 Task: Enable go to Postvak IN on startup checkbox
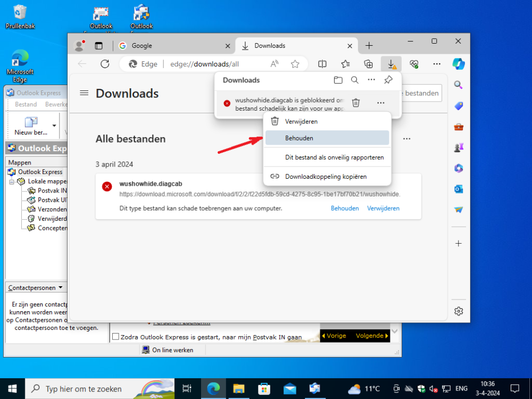(115, 337)
